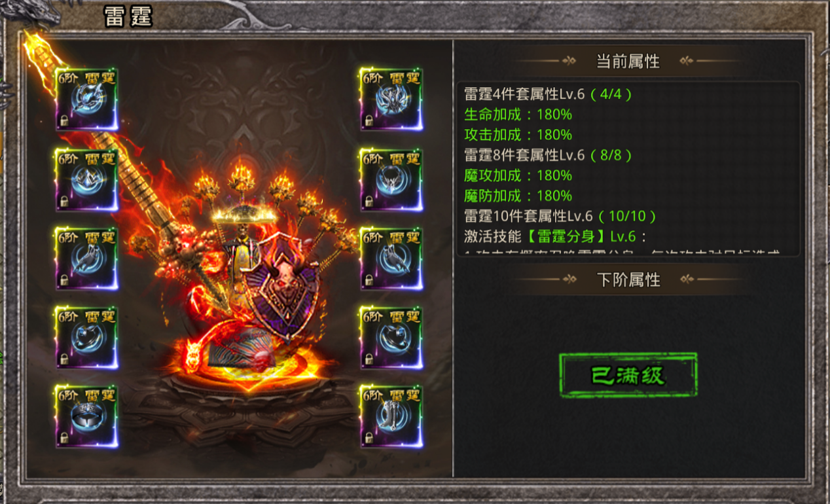Toggle the lock on fourth right-column slot
The height and width of the screenshot is (504, 830).
click(x=369, y=360)
